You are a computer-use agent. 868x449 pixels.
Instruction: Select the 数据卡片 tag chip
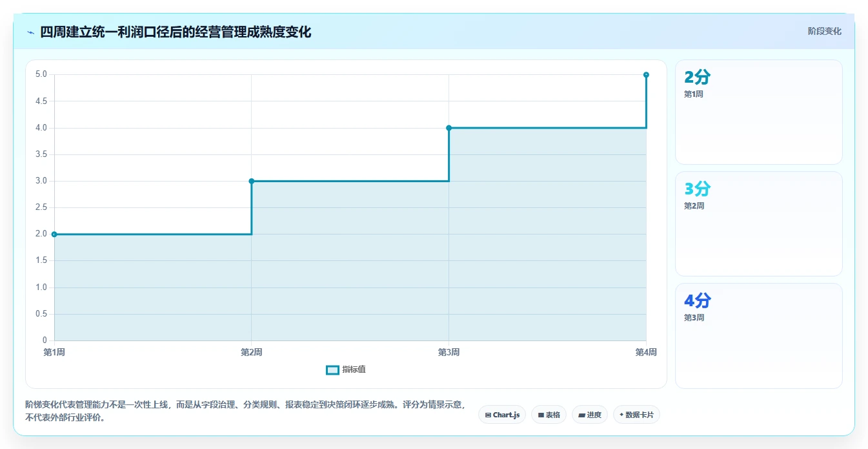point(636,415)
